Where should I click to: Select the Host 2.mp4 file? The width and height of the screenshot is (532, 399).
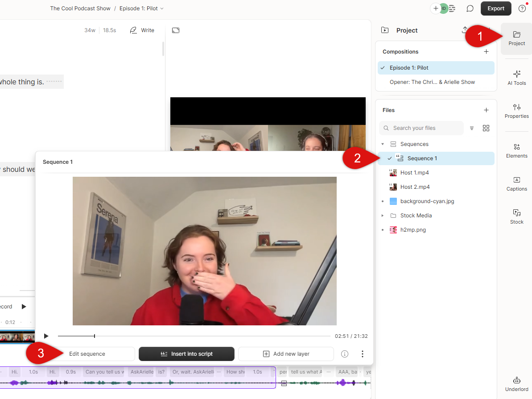click(x=415, y=187)
